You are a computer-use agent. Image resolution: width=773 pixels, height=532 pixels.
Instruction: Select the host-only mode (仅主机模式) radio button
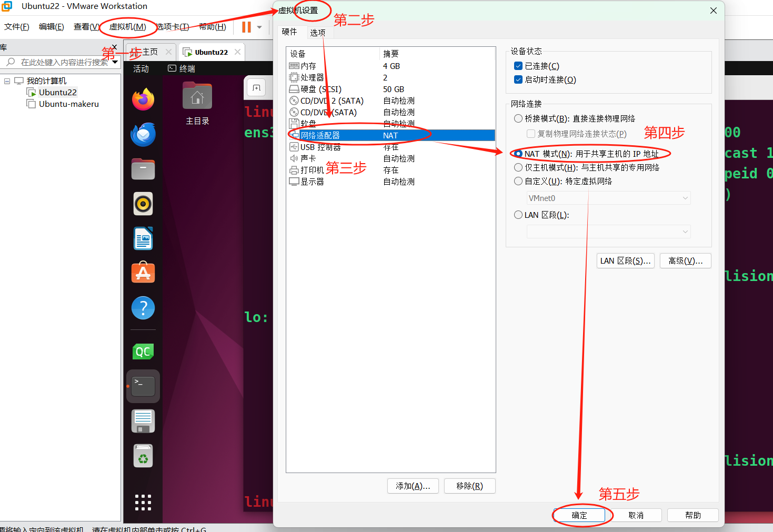[x=518, y=167]
